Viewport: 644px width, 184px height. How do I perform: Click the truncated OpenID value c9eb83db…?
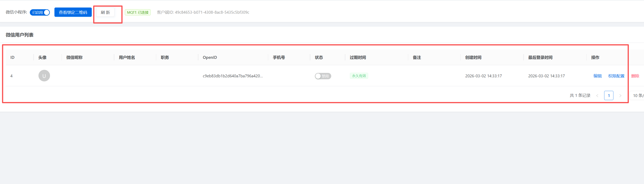point(233,76)
